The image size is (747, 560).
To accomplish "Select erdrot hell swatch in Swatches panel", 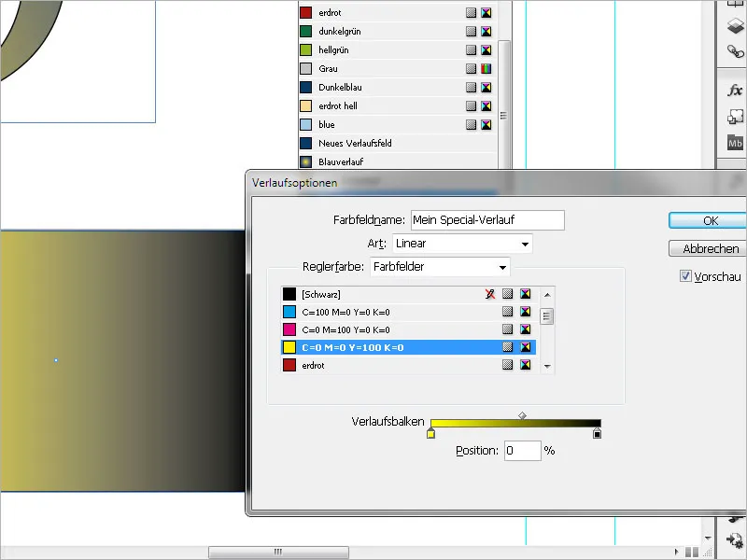I will [x=398, y=105].
